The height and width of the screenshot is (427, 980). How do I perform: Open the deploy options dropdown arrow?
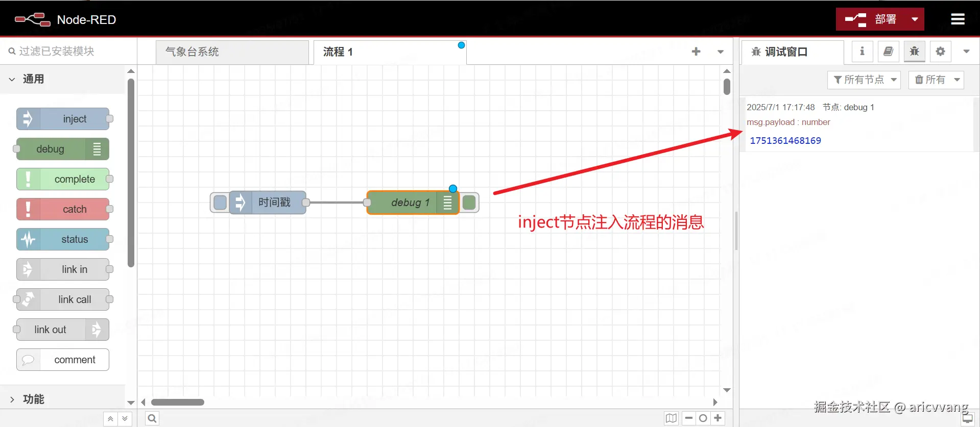(915, 19)
